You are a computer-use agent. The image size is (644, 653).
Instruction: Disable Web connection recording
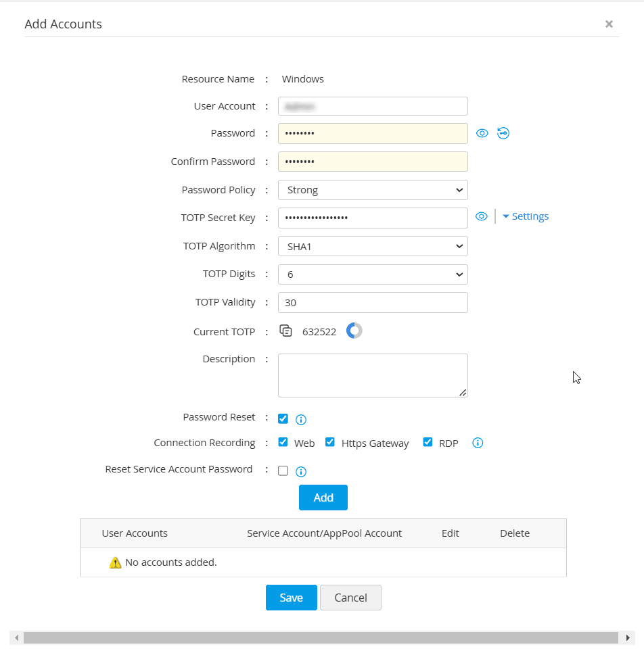pyautogui.click(x=283, y=443)
